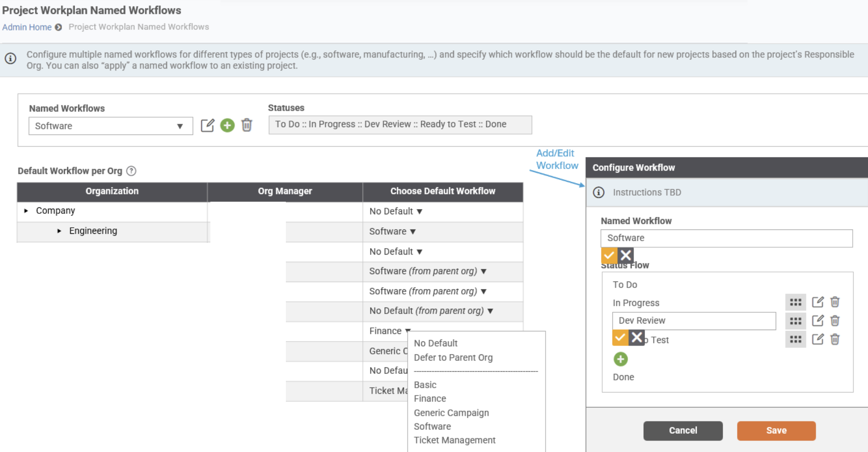
Task: Expand the Engineering organization row
Action: 59,231
